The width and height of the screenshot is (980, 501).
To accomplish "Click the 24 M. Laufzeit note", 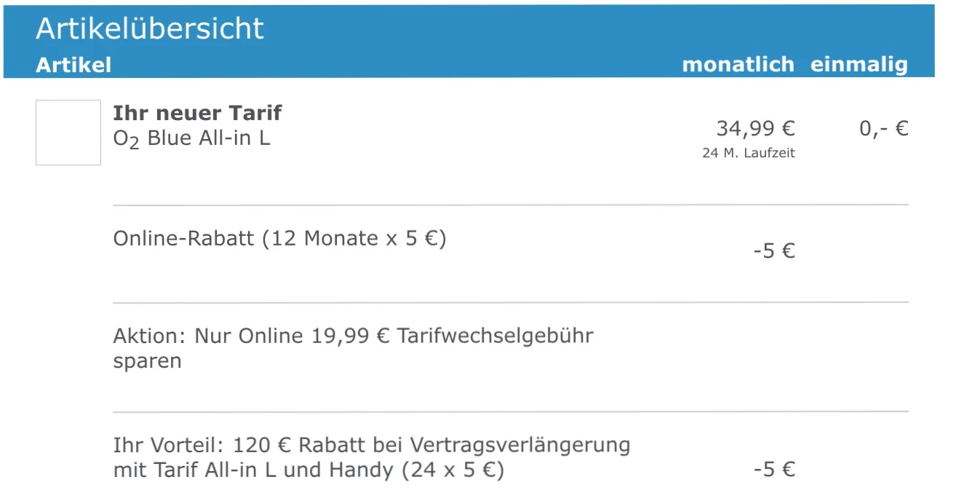I will coord(749,154).
